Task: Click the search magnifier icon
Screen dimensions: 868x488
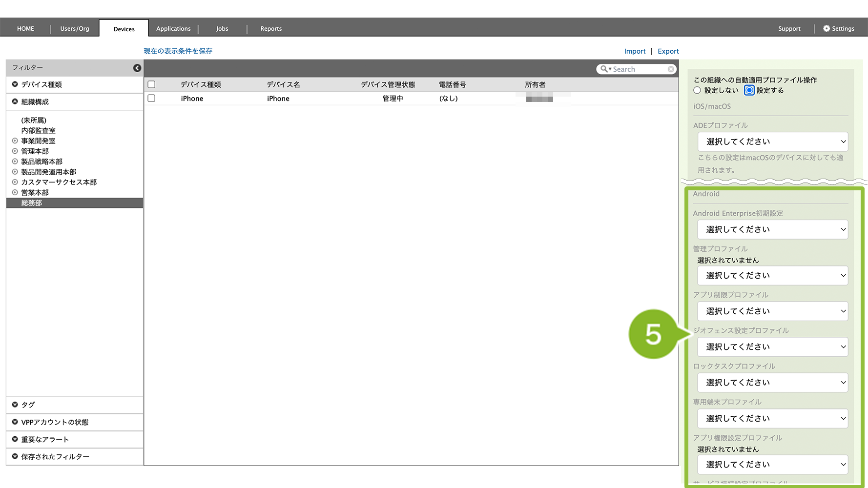Action: (604, 69)
